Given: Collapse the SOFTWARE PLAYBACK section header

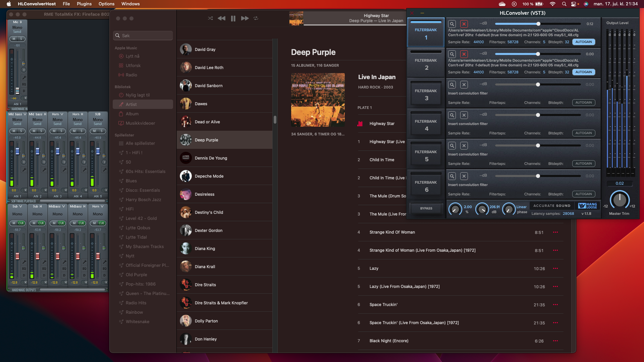Looking at the screenshot, I should tap(23, 201).
